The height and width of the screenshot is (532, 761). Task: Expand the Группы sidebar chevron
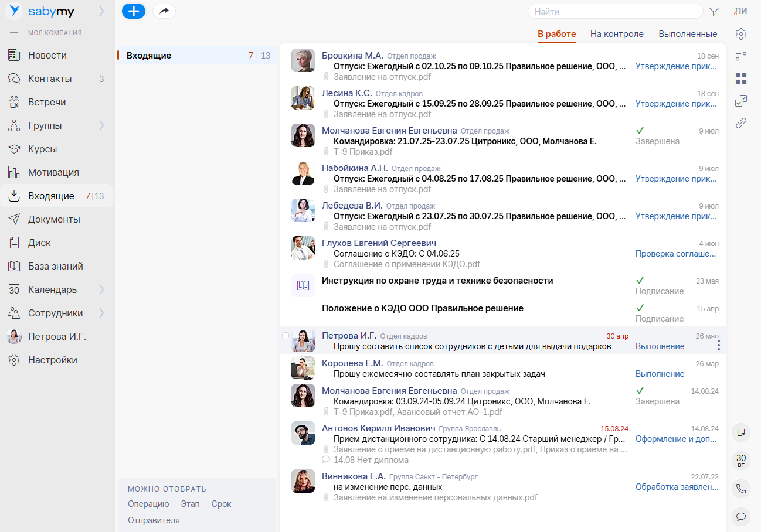(101, 125)
